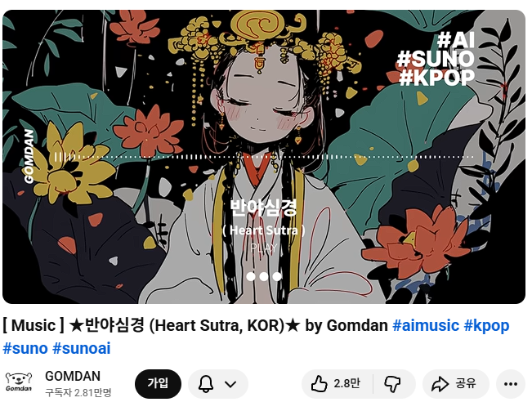Click the 공유 share button label
Image resolution: width=532 pixels, height=411 pixels.
466,383
